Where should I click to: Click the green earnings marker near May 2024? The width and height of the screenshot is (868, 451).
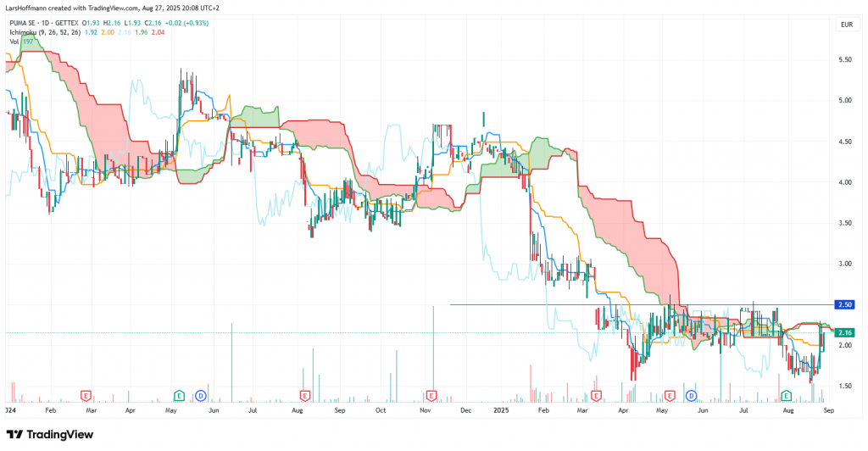[180, 395]
